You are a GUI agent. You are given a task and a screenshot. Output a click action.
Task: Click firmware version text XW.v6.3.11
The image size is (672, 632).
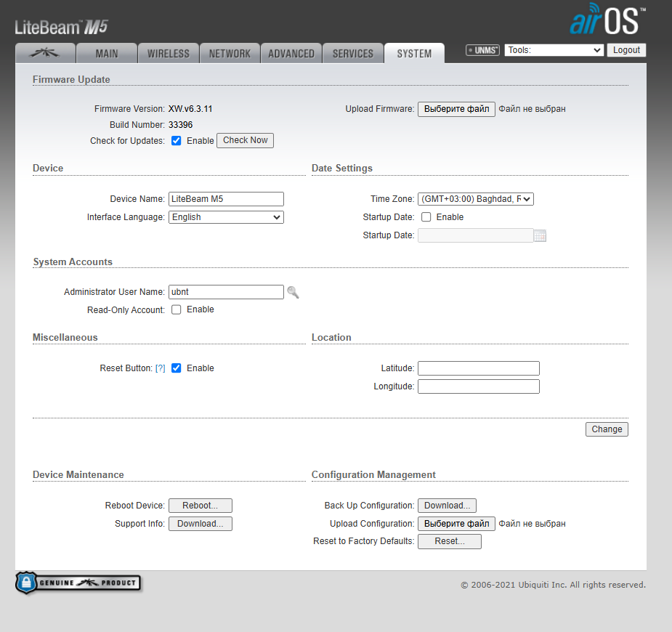[190, 109]
